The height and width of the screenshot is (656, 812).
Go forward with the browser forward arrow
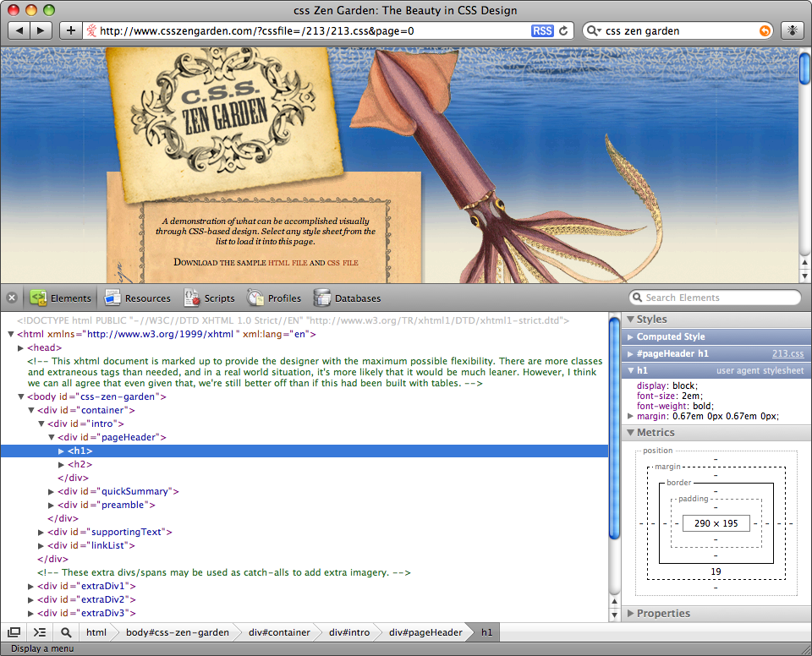(x=41, y=30)
